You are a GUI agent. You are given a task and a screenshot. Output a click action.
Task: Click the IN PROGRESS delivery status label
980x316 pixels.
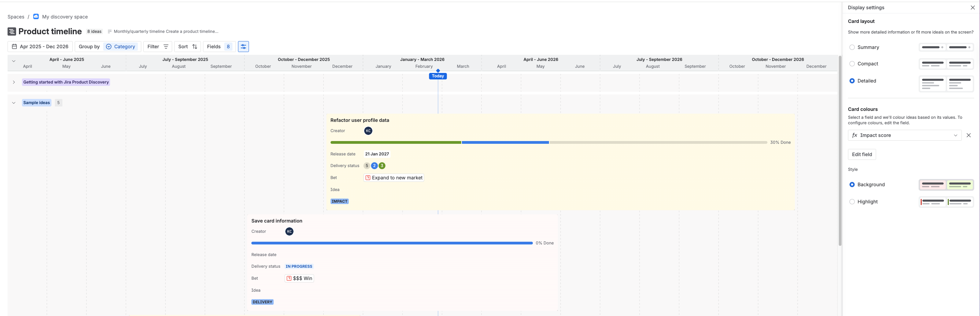tap(299, 266)
